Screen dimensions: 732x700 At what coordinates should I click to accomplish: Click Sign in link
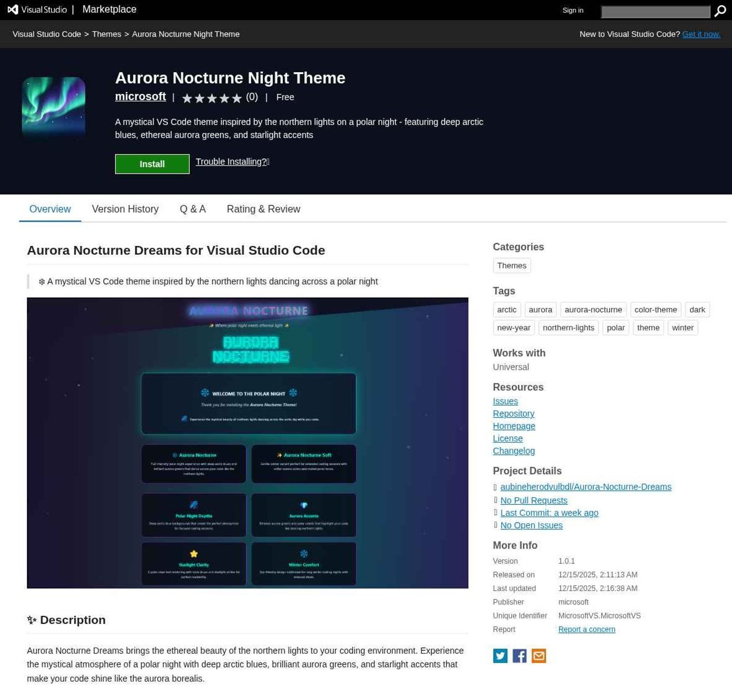point(573,10)
